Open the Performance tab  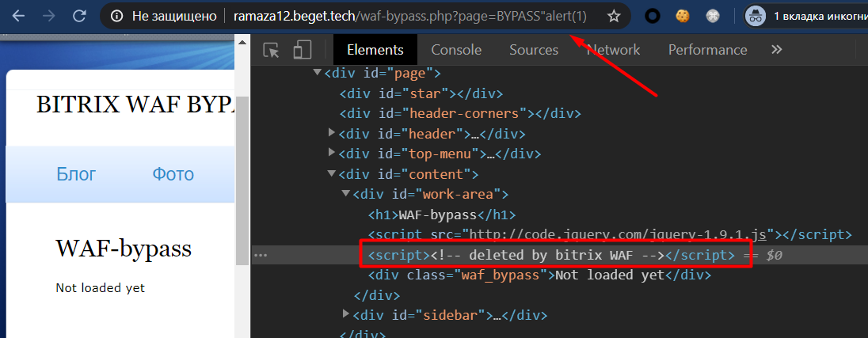coord(707,50)
